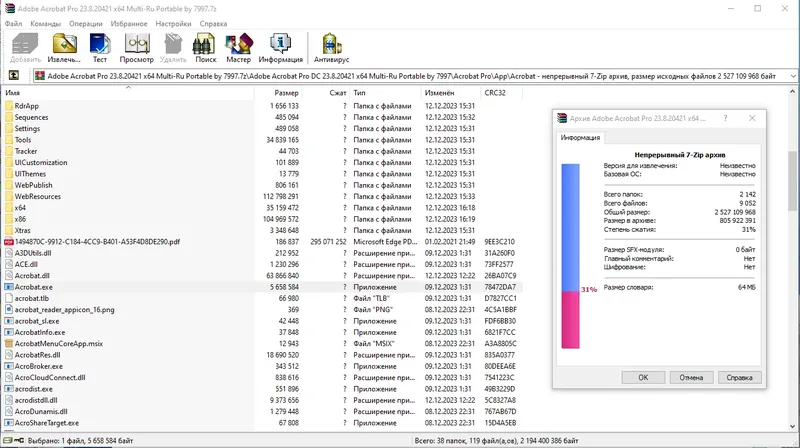
Task: Select the AcroDunamis.dll file row
Action: coord(263,411)
